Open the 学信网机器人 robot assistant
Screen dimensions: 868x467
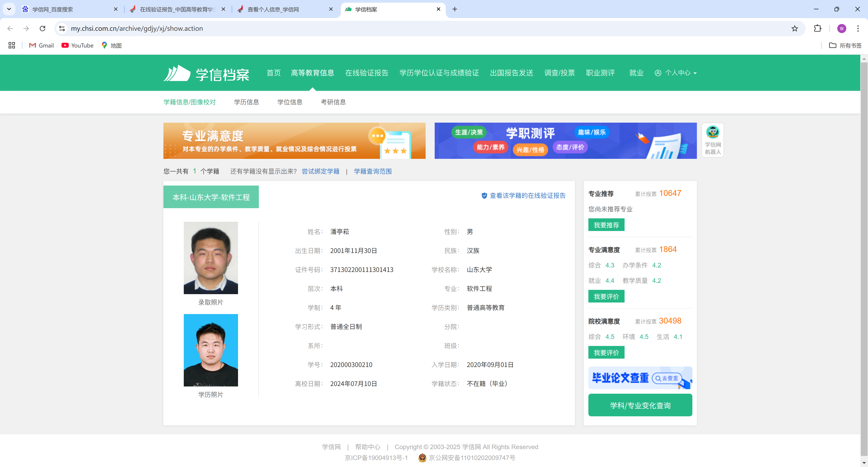tap(712, 140)
